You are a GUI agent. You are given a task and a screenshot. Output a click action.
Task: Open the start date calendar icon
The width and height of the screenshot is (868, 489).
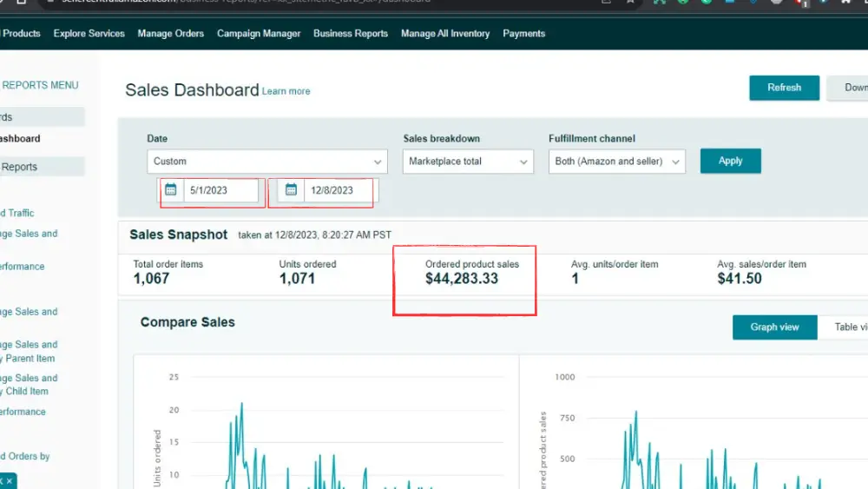171,190
